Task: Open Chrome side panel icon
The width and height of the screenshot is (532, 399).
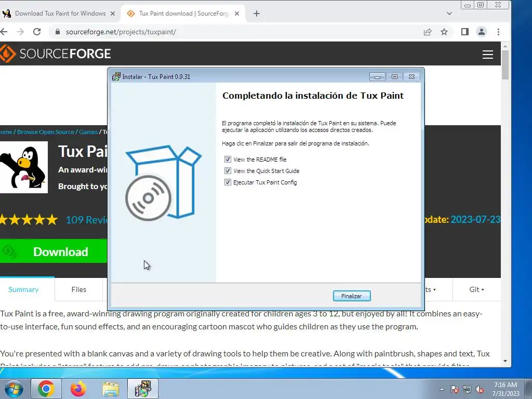Action: (465, 32)
